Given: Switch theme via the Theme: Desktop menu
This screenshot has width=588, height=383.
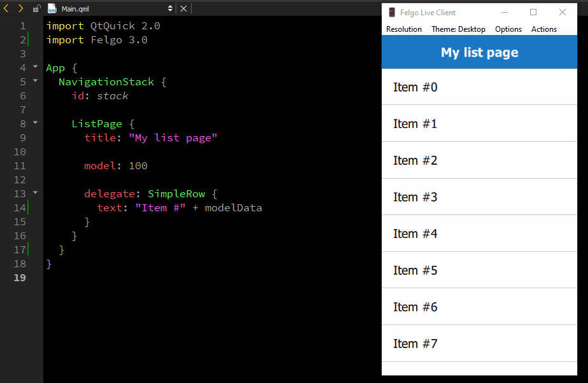Looking at the screenshot, I should (458, 29).
